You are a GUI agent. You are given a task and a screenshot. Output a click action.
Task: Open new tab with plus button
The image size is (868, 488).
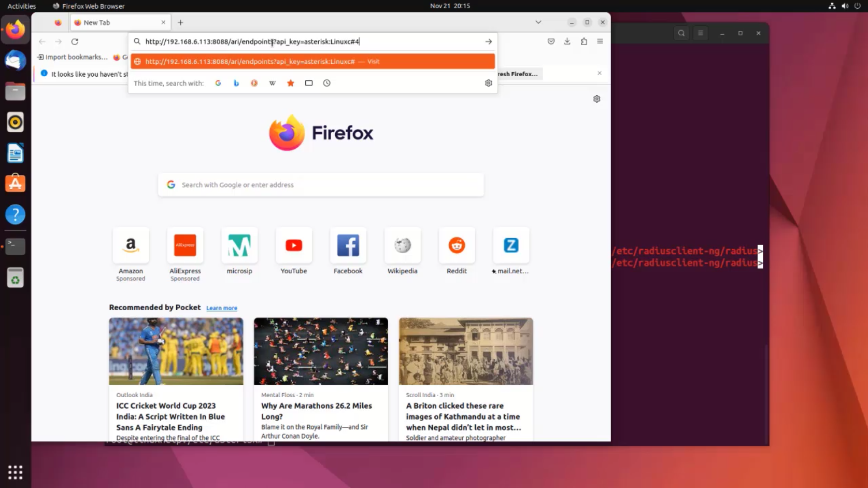(180, 22)
